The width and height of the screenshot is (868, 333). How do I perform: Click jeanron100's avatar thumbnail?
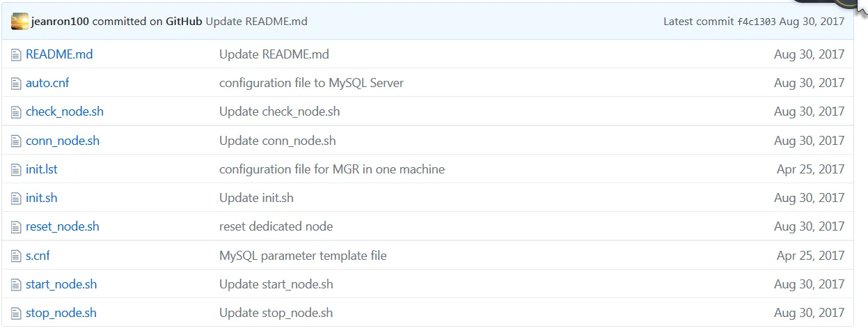click(20, 22)
